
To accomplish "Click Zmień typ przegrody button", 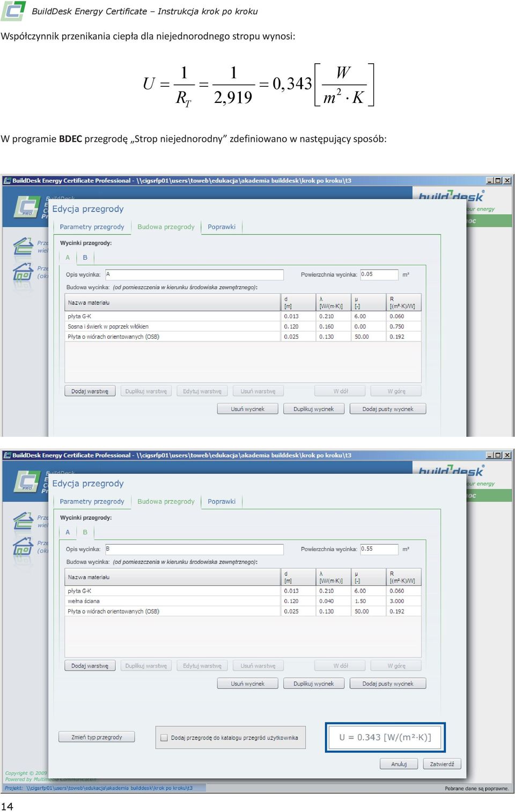I will [x=97, y=737].
